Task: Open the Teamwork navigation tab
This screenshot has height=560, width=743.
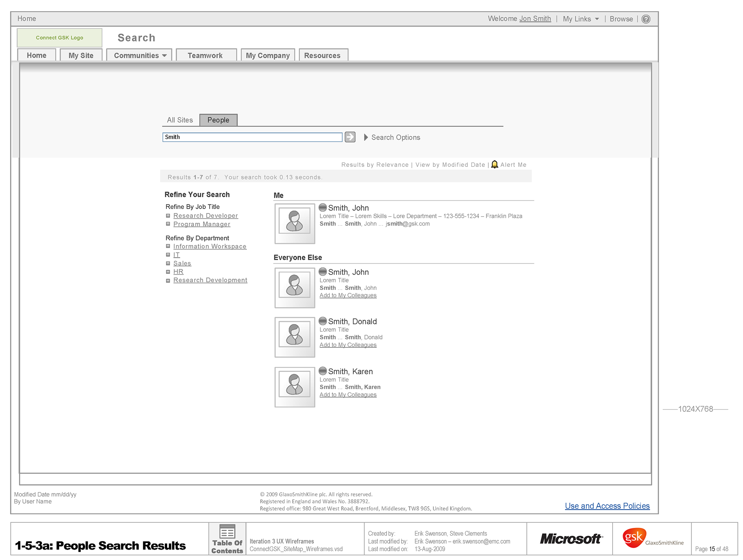Action: pos(205,55)
